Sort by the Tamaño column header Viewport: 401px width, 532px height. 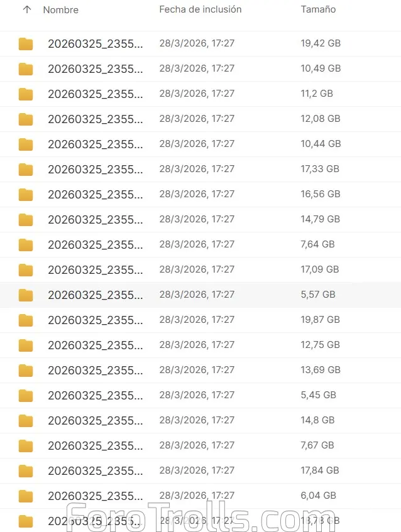point(318,9)
